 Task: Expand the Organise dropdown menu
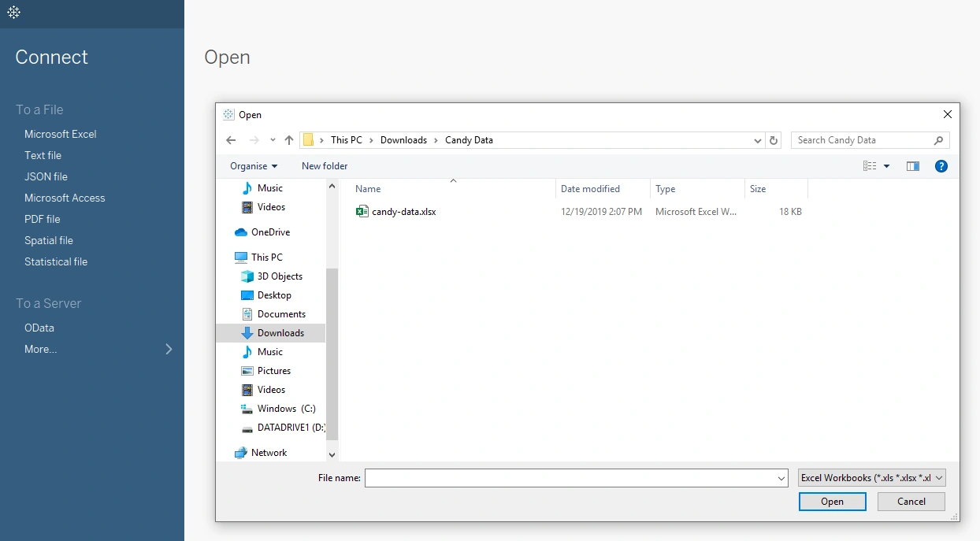pyautogui.click(x=254, y=166)
